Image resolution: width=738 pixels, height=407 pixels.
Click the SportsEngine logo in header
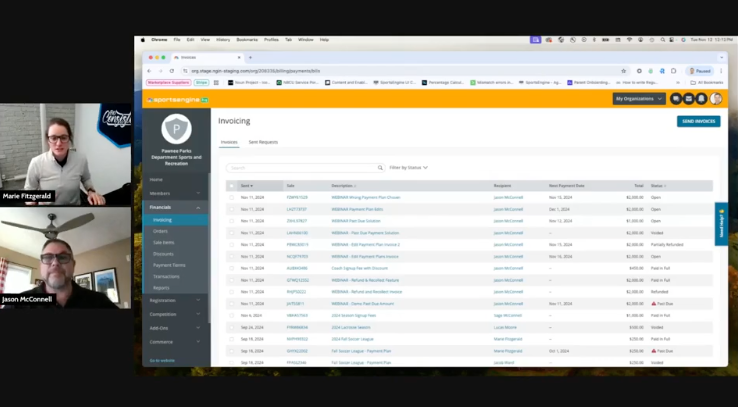pyautogui.click(x=178, y=100)
